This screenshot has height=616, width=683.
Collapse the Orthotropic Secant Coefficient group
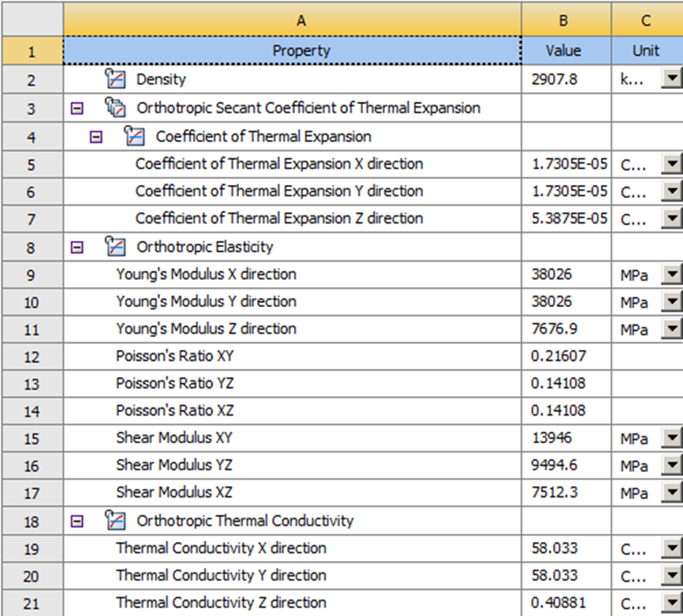click(77, 108)
